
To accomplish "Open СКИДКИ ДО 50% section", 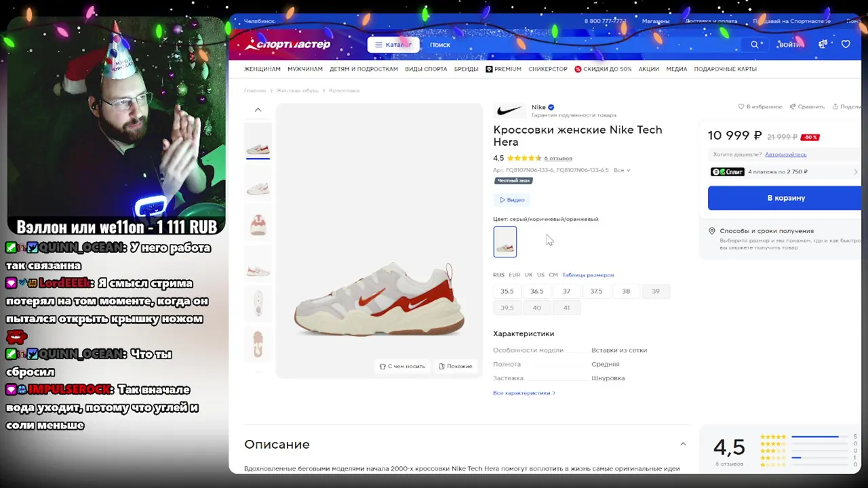I will (603, 69).
